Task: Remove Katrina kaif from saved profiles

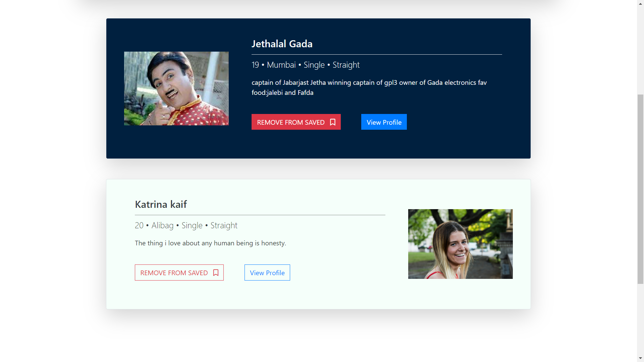Action: (x=179, y=273)
